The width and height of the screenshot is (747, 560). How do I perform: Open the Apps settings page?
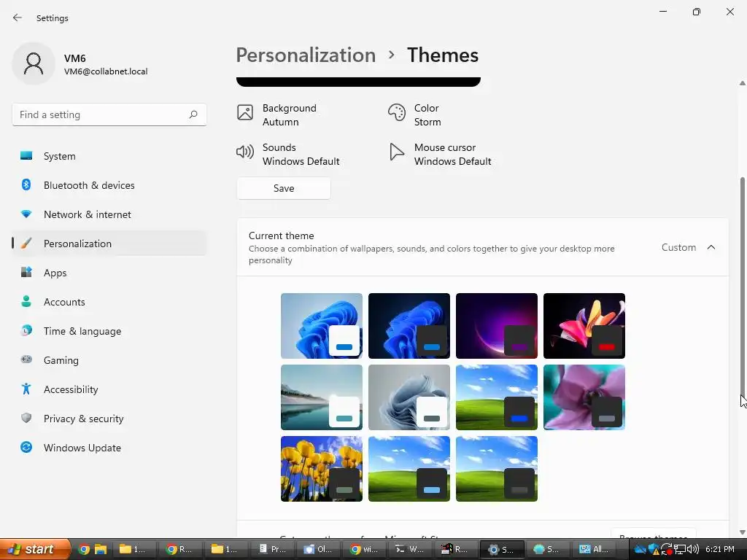pyautogui.click(x=109, y=273)
